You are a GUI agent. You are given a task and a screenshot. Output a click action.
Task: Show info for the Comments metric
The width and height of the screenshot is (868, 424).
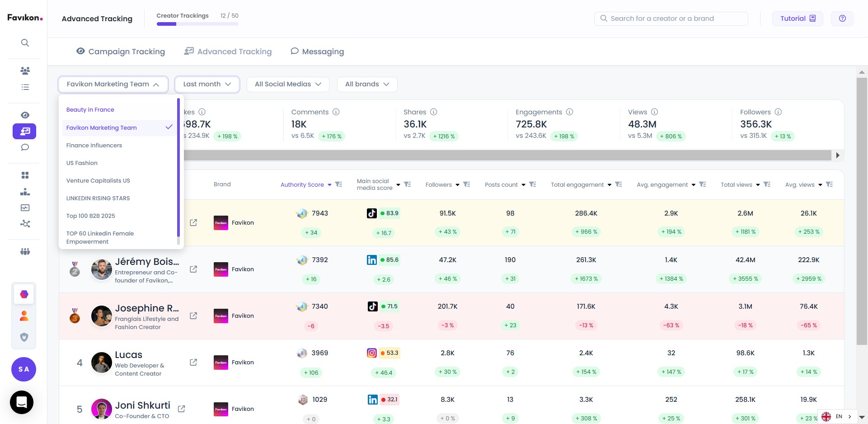[x=336, y=112]
